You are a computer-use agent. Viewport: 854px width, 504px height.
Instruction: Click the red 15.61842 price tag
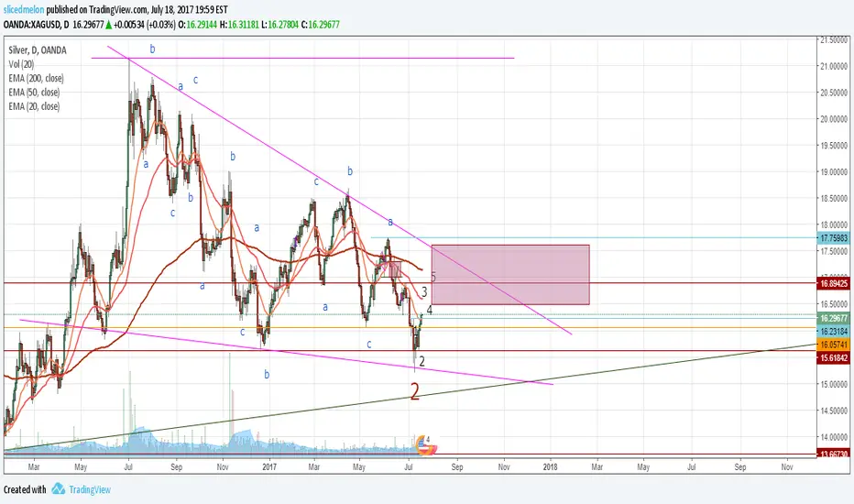tap(833, 358)
